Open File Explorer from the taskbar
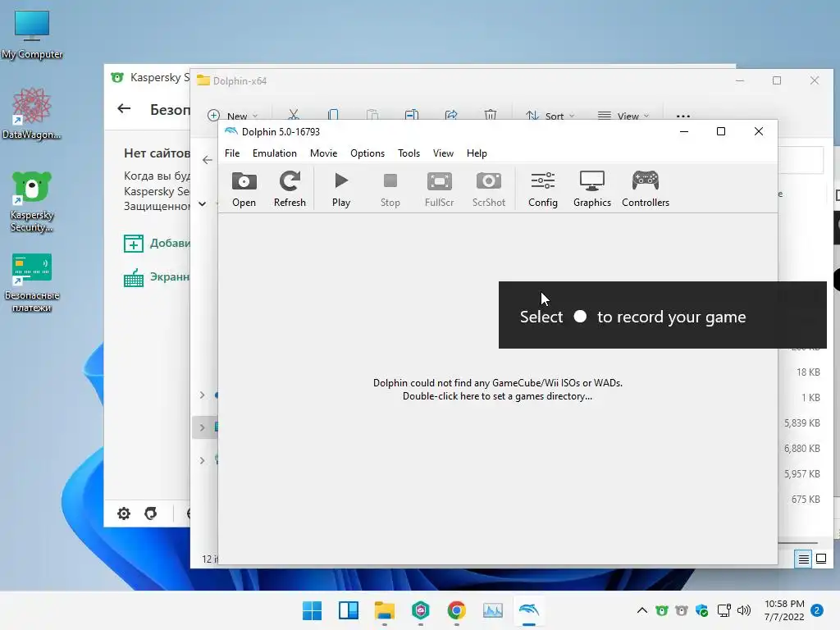Image resolution: width=840 pixels, height=630 pixels. (384, 610)
